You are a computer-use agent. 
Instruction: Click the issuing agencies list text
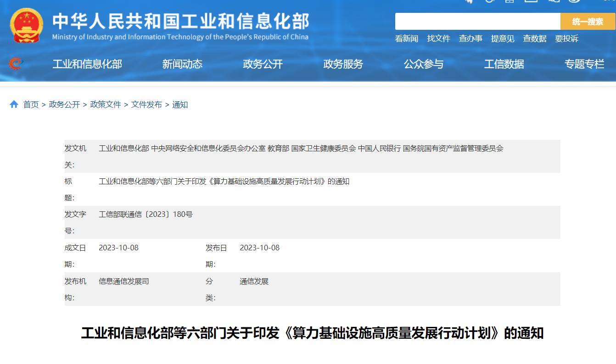301,148
